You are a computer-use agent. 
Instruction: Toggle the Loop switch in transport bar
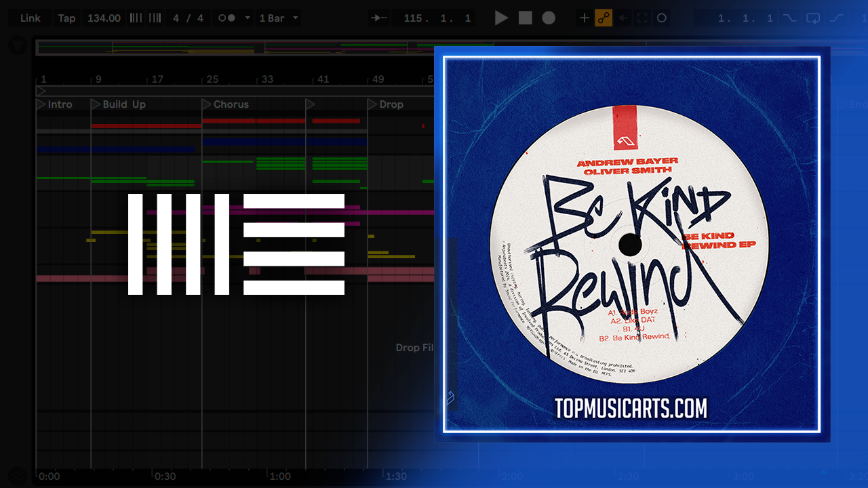(813, 18)
